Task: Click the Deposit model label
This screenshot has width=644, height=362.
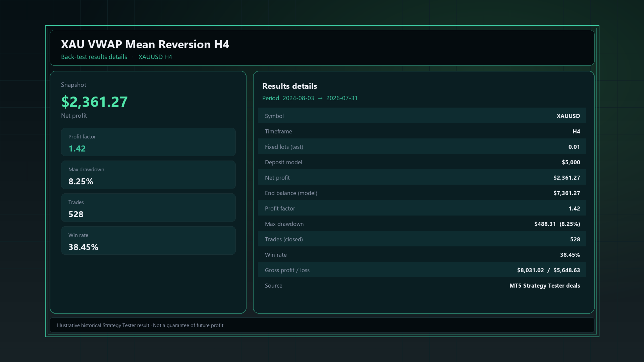Action: 283,162
